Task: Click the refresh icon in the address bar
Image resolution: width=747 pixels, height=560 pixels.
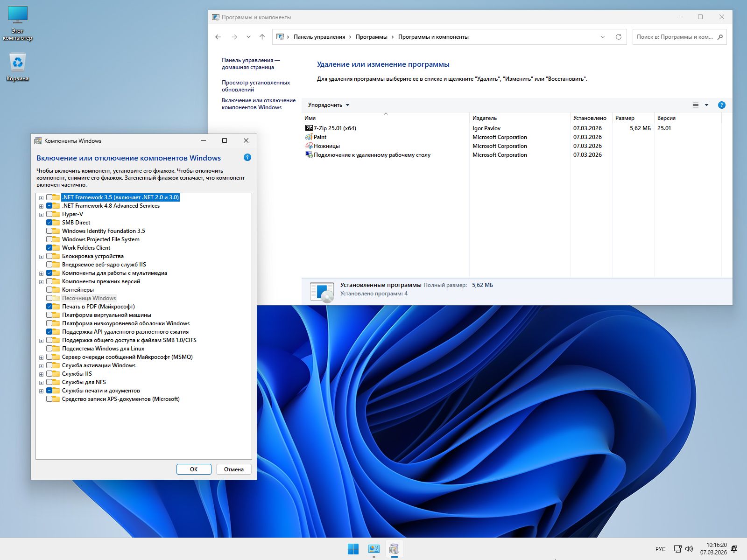Action: point(618,37)
